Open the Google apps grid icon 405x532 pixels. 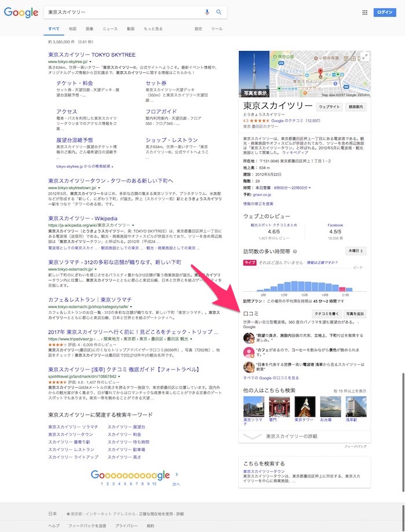click(x=365, y=12)
